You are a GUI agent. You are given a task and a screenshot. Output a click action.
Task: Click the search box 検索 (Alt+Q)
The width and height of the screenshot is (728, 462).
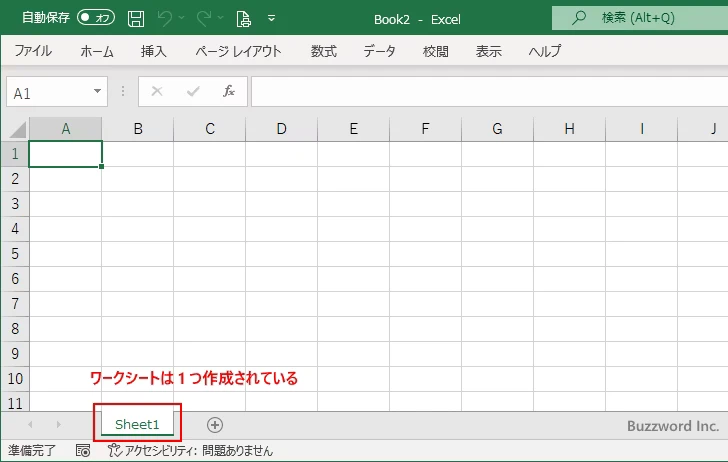[x=640, y=18]
